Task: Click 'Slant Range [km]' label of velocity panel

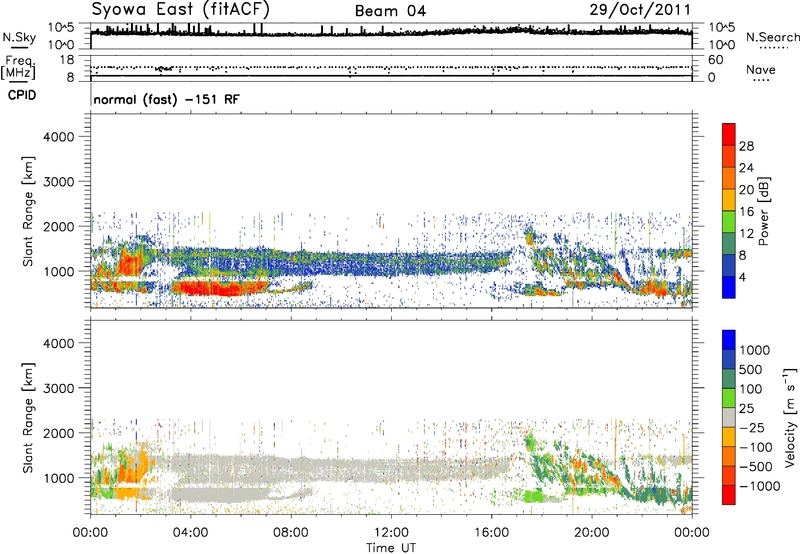Action: (x=28, y=417)
